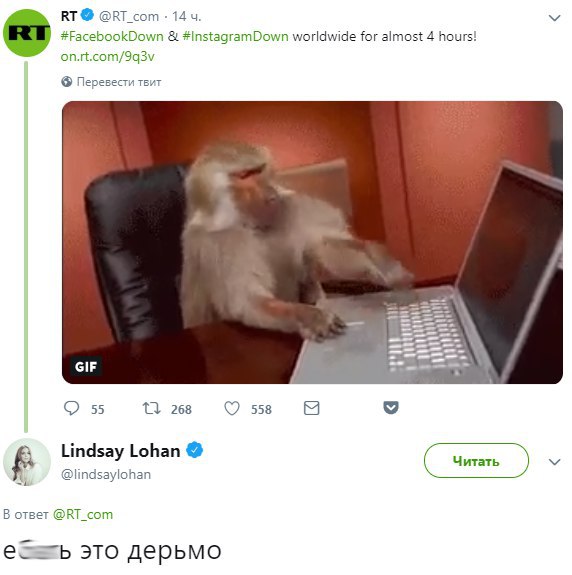
Task: Open @lindsaylohan handle
Action: (106, 475)
